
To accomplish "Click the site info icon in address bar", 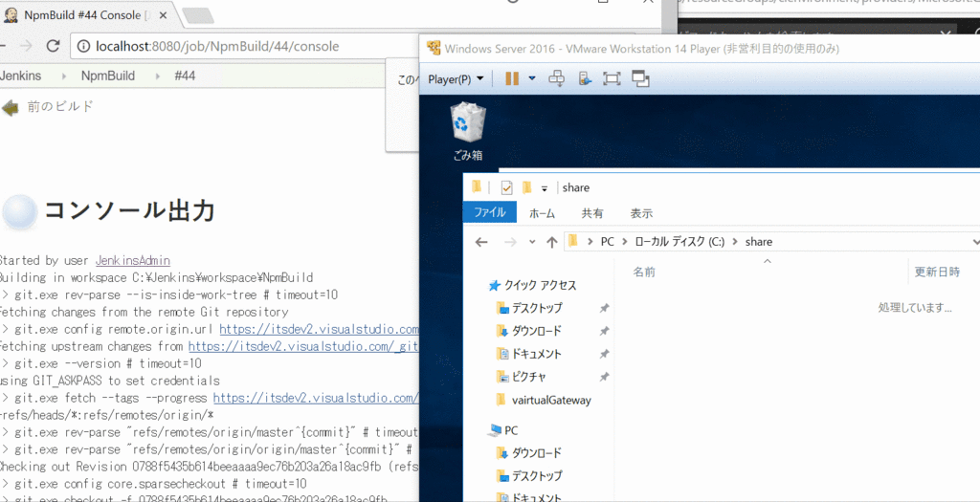I will (x=84, y=46).
